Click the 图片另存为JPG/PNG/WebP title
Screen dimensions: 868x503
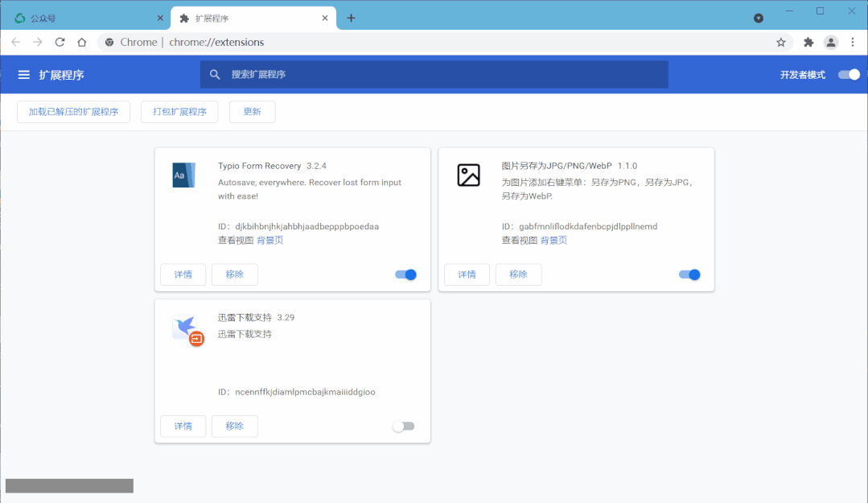[557, 166]
